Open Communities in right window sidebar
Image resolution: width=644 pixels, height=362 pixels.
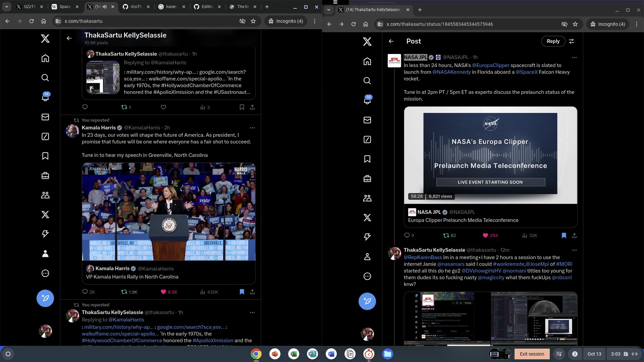[367, 198]
